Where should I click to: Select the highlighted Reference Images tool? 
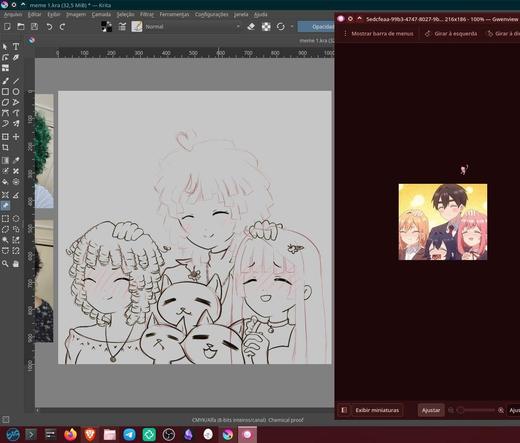[x=5, y=206]
